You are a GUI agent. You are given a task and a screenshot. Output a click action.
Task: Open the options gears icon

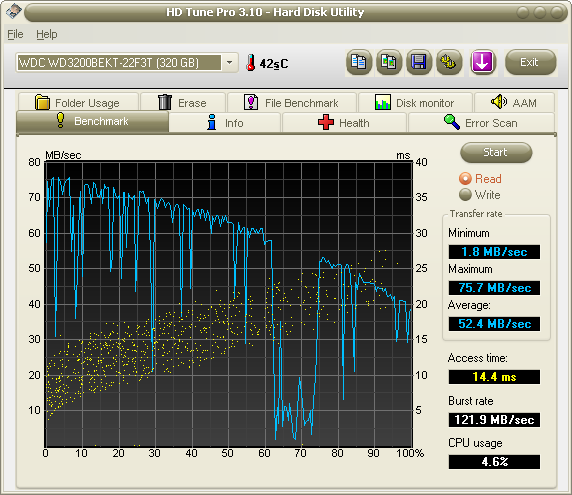point(449,62)
